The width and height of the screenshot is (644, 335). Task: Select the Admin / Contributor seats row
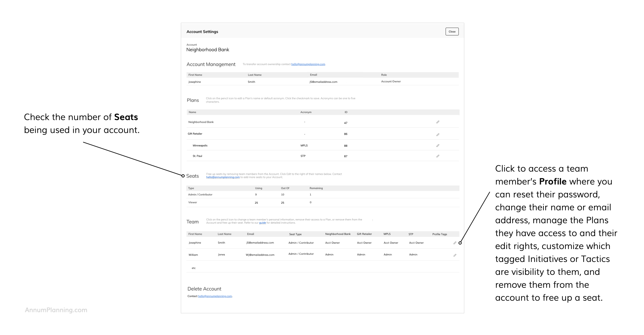tap(200, 195)
